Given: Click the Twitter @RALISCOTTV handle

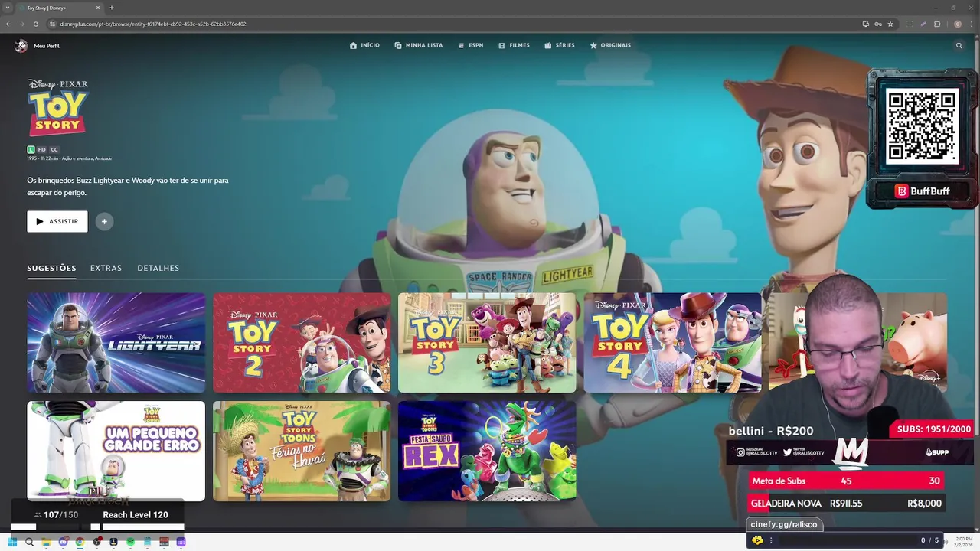Looking at the screenshot, I should (804, 453).
